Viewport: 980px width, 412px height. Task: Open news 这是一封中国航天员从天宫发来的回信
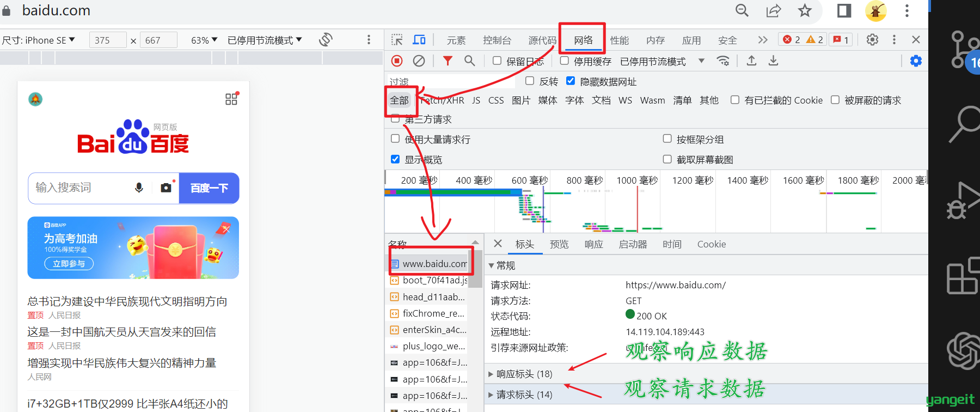coord(122,331)
